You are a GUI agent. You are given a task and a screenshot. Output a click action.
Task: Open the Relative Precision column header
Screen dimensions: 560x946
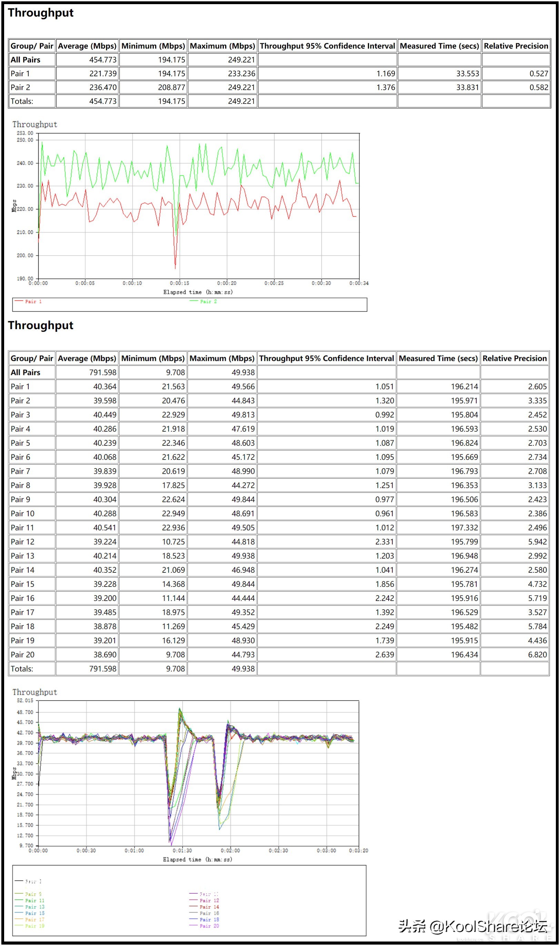click(x=516, y=46)
